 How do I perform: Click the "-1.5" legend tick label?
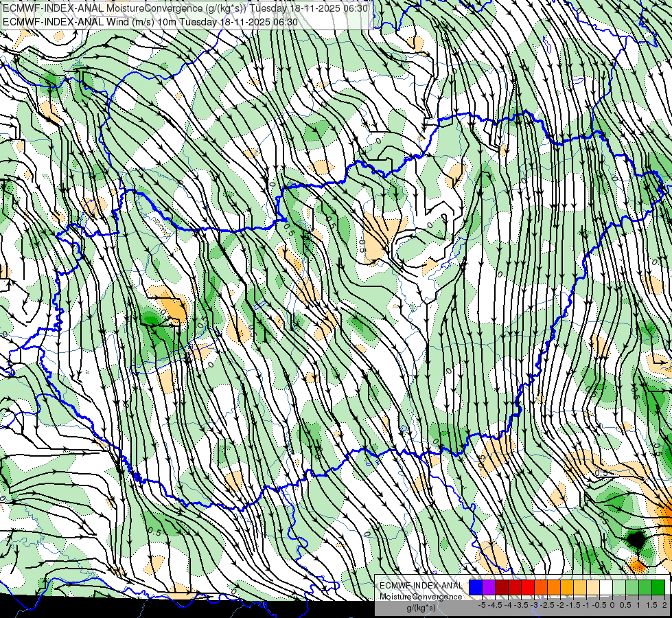[x=573, y=605]
